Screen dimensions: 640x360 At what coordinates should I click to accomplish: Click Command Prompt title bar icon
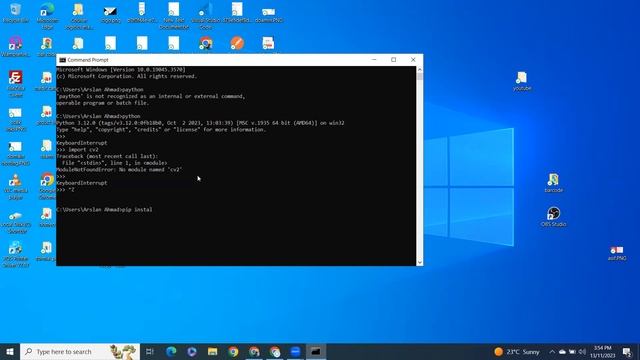[62, 60]
